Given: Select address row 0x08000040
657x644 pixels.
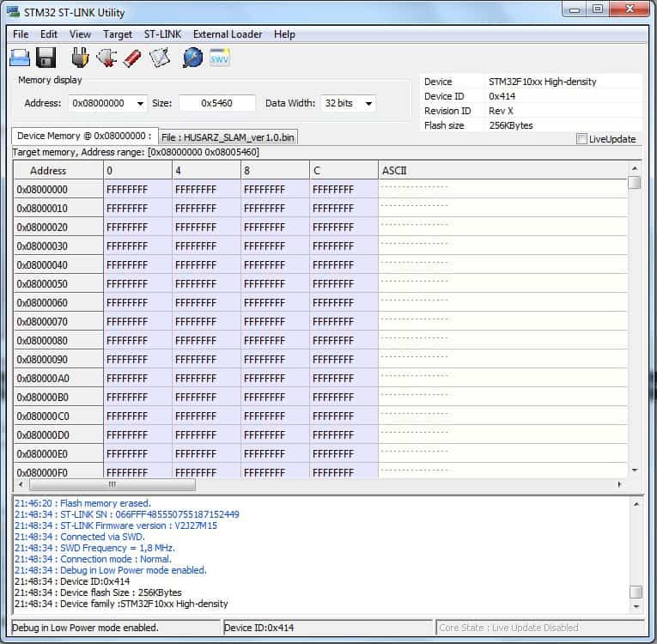Looking at the screenshot, I should click(58, 265).
